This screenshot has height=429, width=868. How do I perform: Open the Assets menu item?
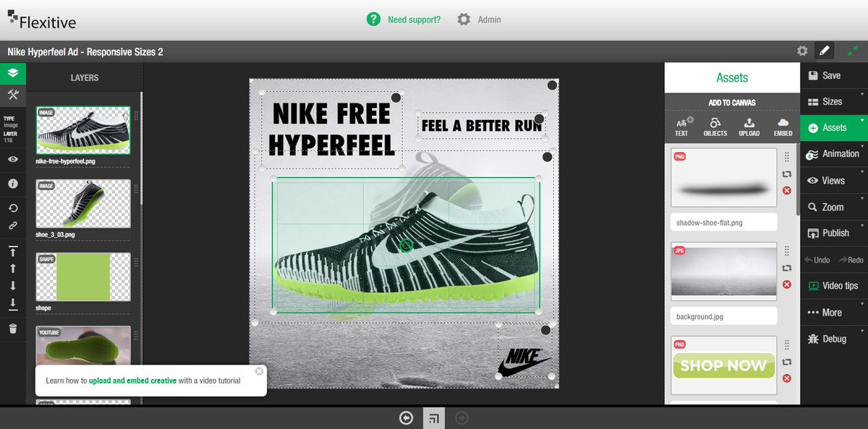point(833,127)
